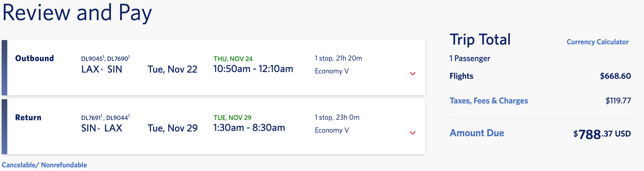Click the Flights $668.60 price
Image resolution: width=644 pixels, height=171 pixels.
(615, 76)
